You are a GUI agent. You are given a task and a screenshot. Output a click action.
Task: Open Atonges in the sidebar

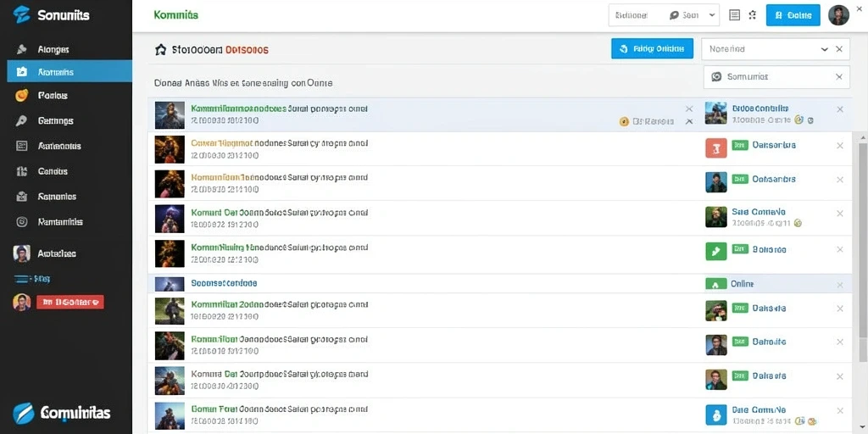click(53, 49)
